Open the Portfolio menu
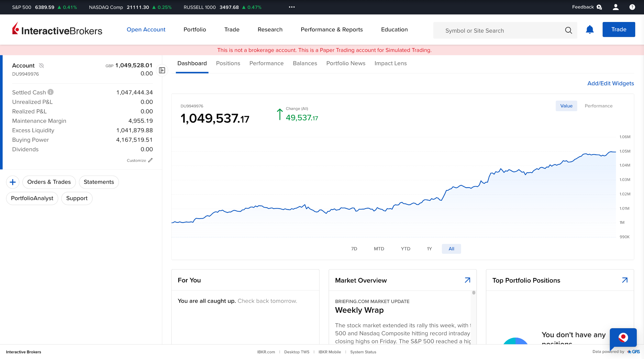Screen dimensions: 644x359 point(195,30)
